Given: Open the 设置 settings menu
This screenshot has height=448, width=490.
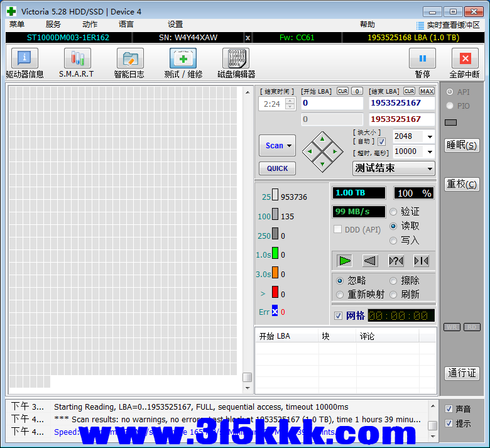Looking at the screenshot, I should (x=175, y=25).
